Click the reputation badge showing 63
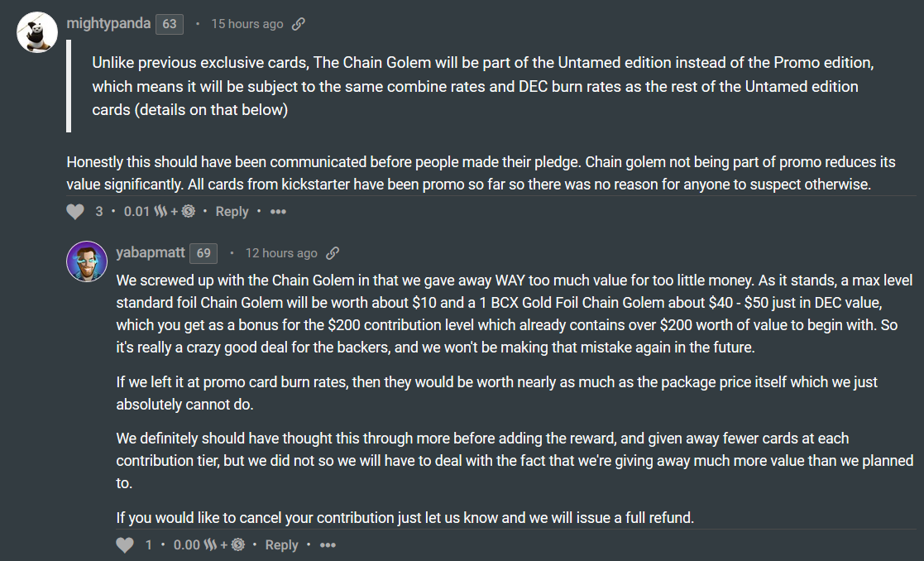This screenshot has height=561, width=924. point(170,24)
